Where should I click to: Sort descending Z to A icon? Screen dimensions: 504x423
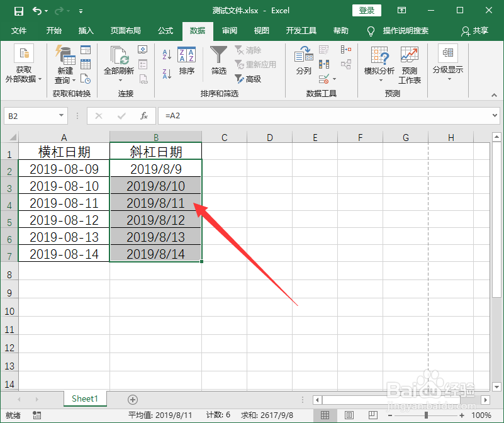pyautogui.click(x=167, y=74)
